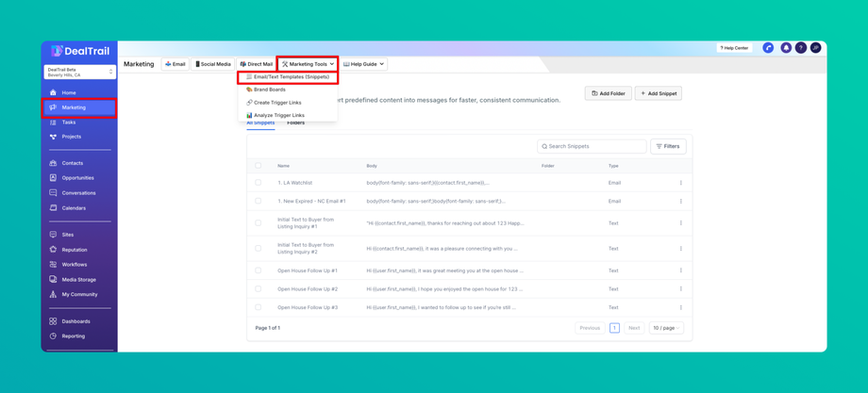Open My Community in sidebar
Image resolution: width=868 pixels, height=393 pixels.
79,295
